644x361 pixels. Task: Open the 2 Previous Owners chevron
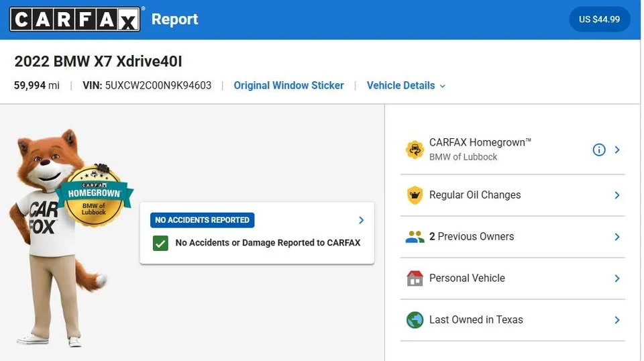tap(617, 237)
